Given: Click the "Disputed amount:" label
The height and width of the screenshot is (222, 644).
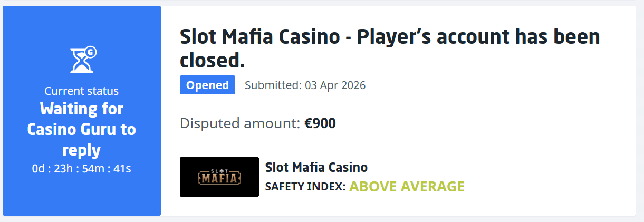Looking at the screenshot, I should tap(241, 124).
